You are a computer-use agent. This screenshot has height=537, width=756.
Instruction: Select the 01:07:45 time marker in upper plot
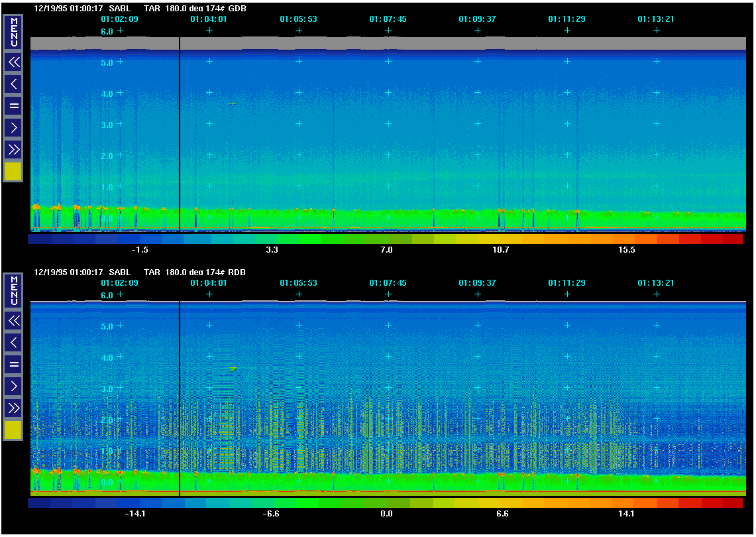click(x=388, y=19)
